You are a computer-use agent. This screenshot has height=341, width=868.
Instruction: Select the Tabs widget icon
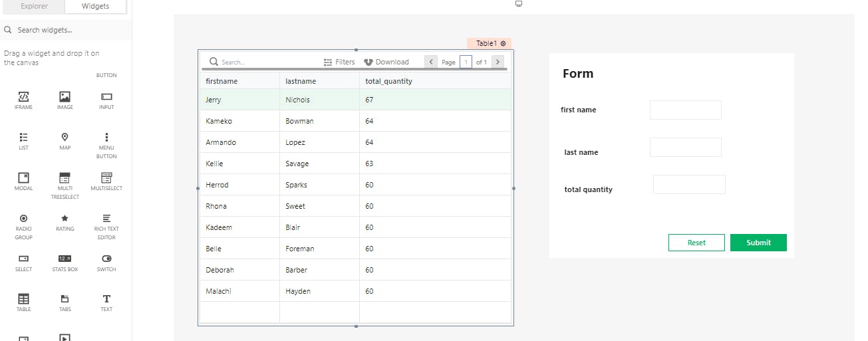[x=65, y=299]
